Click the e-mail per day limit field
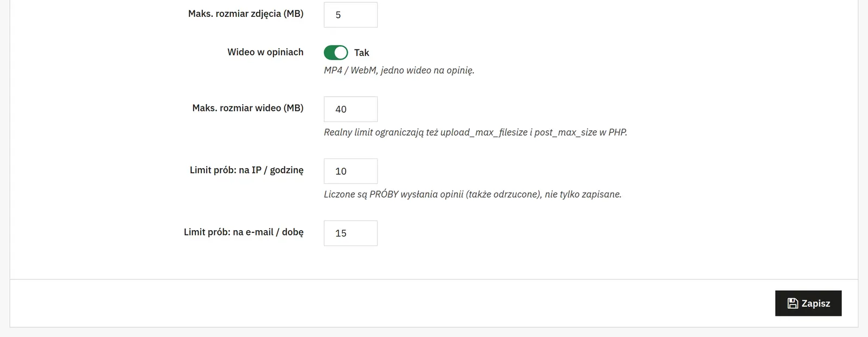Image resolution: width=868 pixels, height=337 pixels. pos(350,233)
